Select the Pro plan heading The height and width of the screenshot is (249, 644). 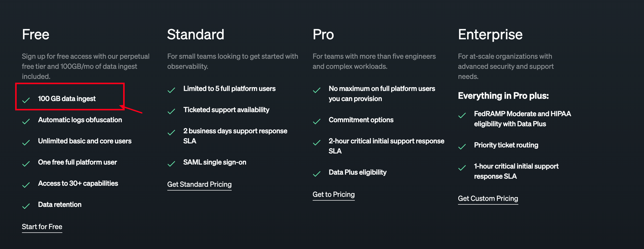(323, 34)
